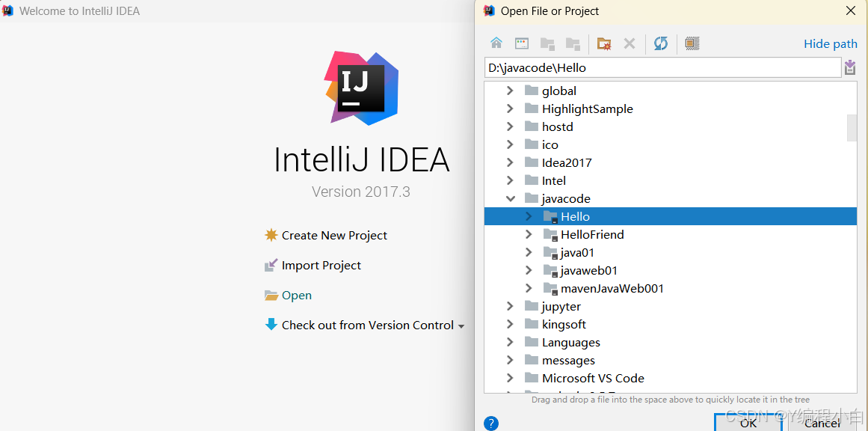Click the java01 project folder icon
The image size is (868, 431).
pos(550,253)
